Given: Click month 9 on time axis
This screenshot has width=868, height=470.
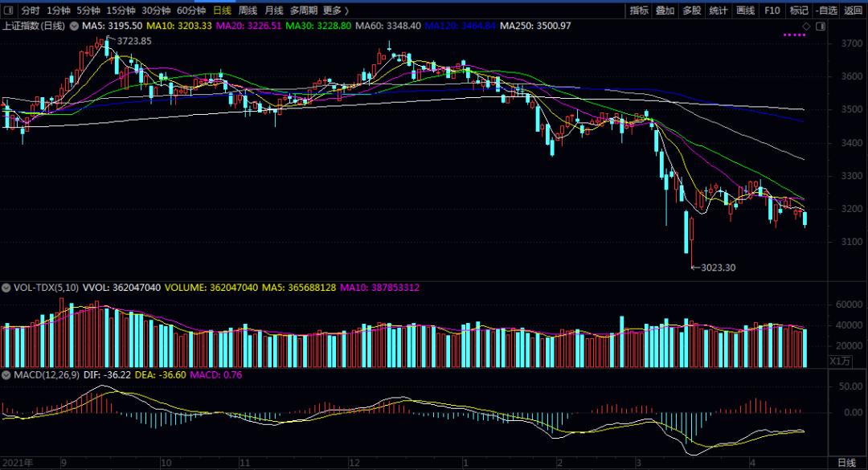Looking at the screenshot, I should coord(63,463).
